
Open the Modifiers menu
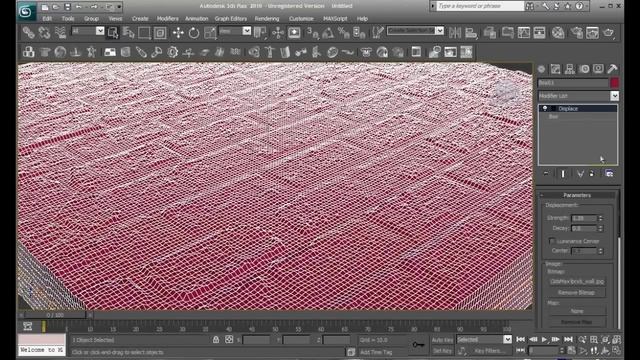click(167, 19)
